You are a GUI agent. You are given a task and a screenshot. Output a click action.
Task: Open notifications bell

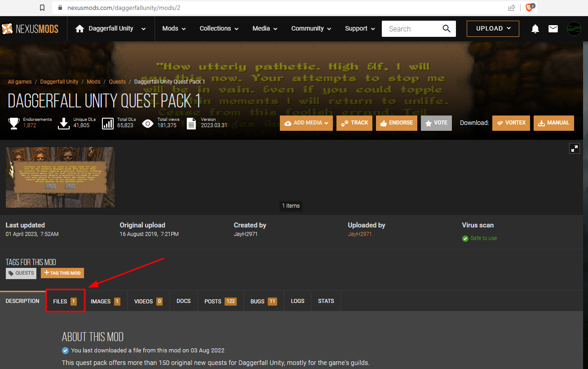pos(535,29)
